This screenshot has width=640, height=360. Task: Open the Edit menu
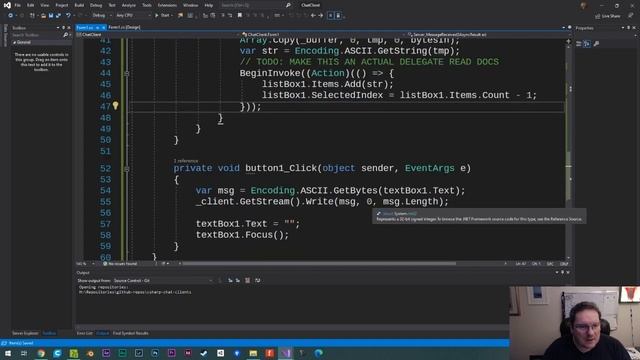pos(31,5)
